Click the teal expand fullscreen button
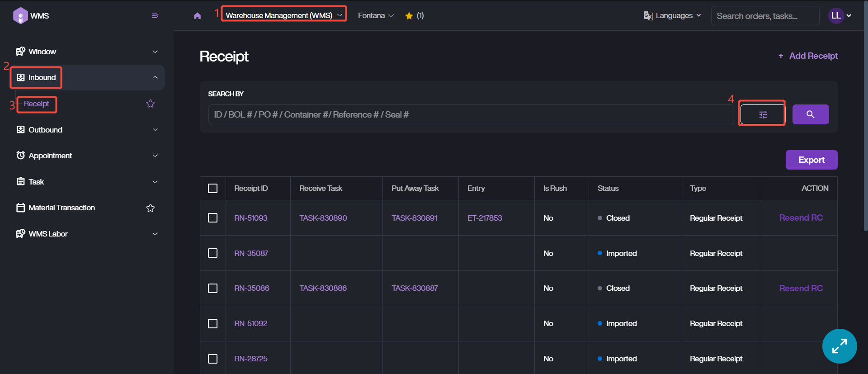Viewport: 868px width, 374px height. click(839, 346)
